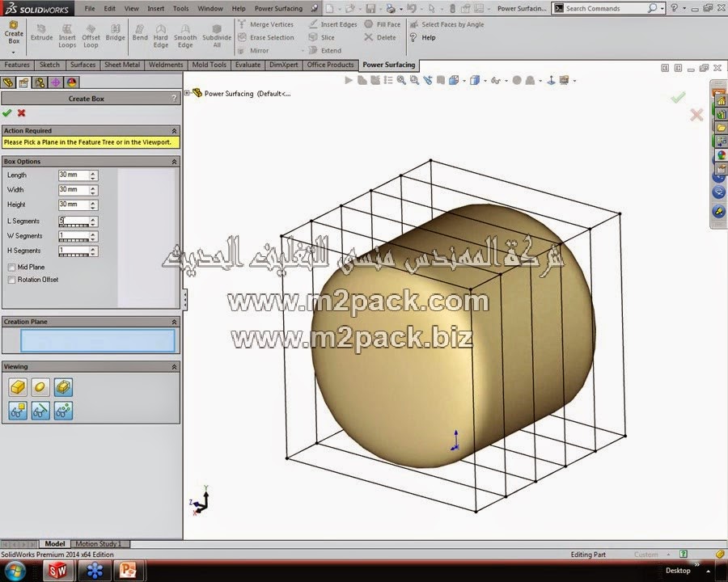Screen dimensions: 728x582
Task: Click the ConfigurationManager tab icon
Action: pos(40,82)
